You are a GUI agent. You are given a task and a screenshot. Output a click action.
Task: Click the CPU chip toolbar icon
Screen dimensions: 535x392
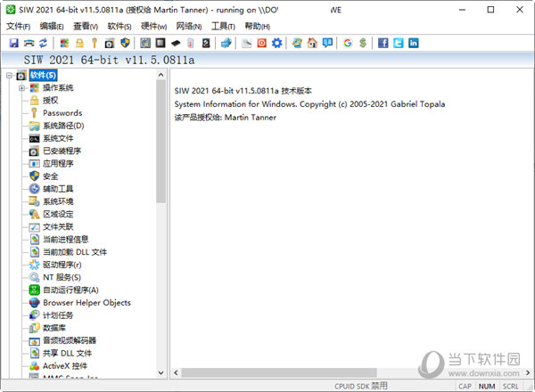[160, 43]
